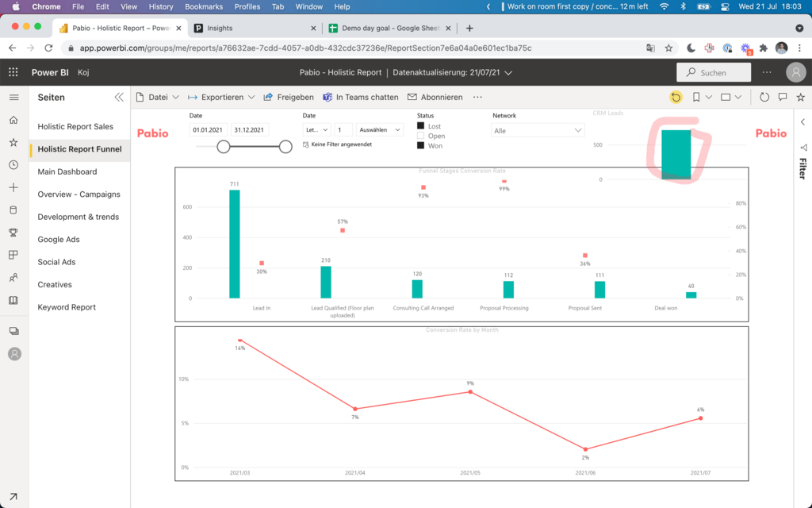The height and width of the screenshot is (508, 812).
Task: Open a new browser tab
Action: point(469,28)
